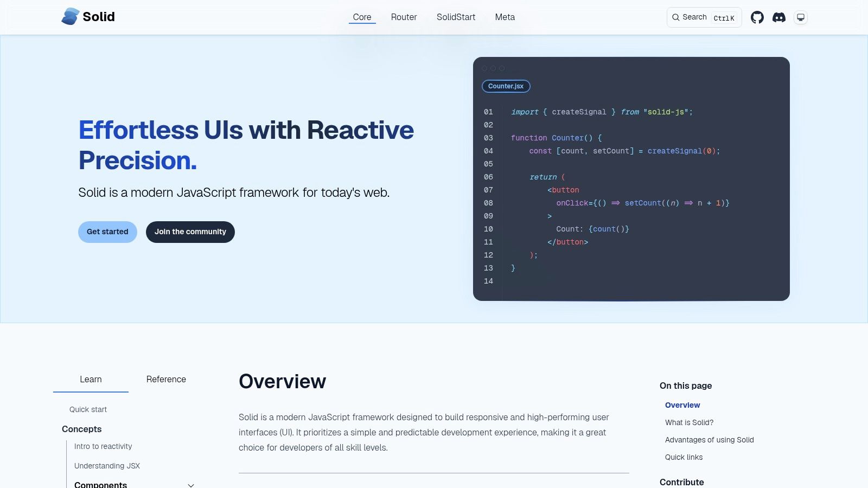Click the Contribute heading

682,482
